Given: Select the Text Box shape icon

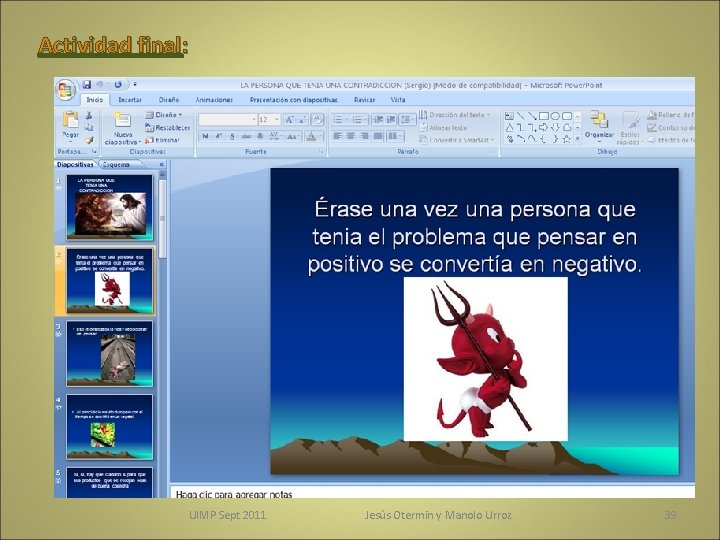Looking at the screenshot, I should [x=509, y=116].
